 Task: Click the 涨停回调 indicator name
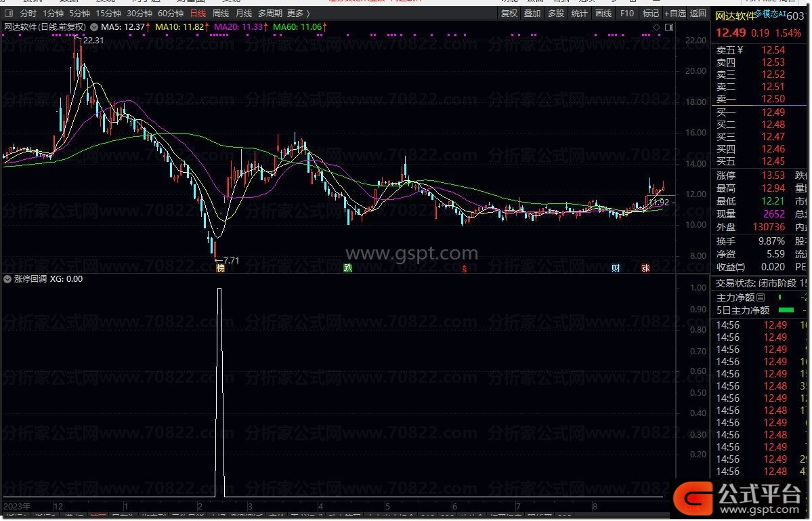(30, 279)
